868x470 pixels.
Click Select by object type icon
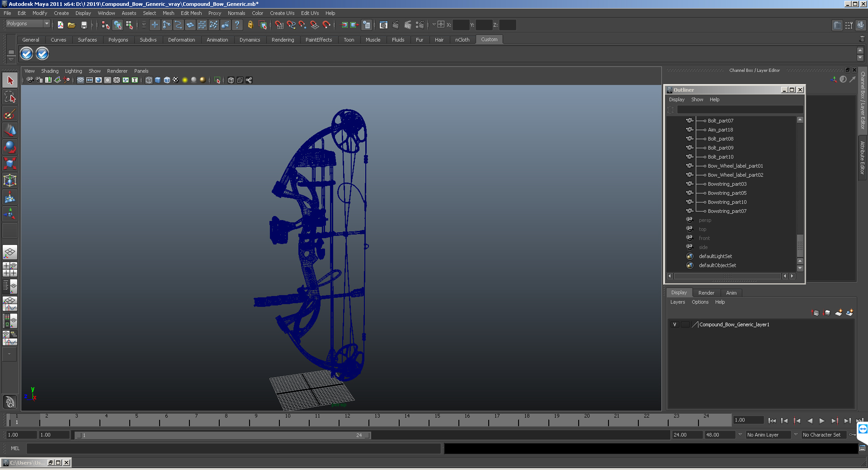point(118,25)
